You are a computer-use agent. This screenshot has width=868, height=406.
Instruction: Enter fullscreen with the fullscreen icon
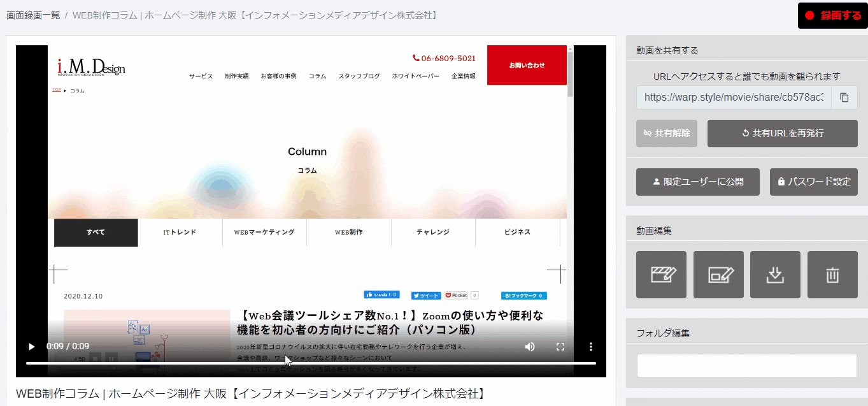tap(560, 347)
